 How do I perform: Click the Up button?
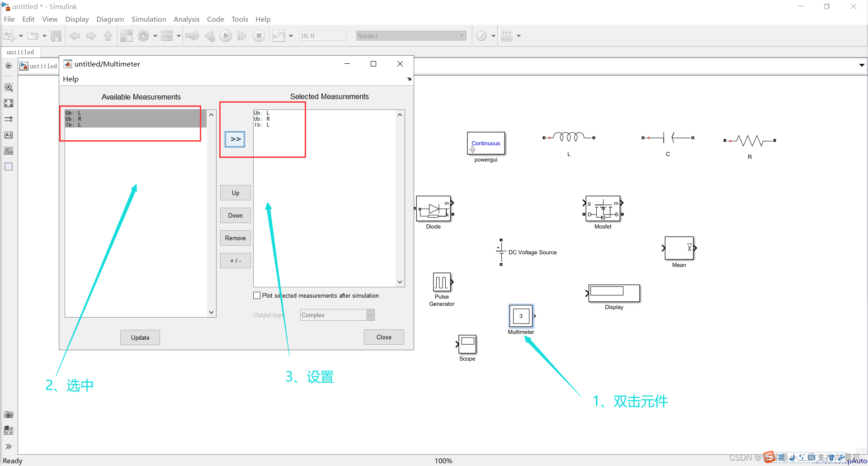click(x=236, y=193)
